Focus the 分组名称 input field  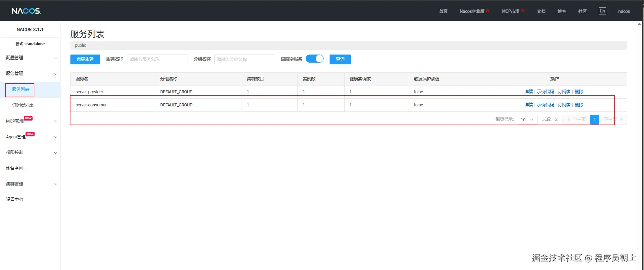tap(245, 59)
